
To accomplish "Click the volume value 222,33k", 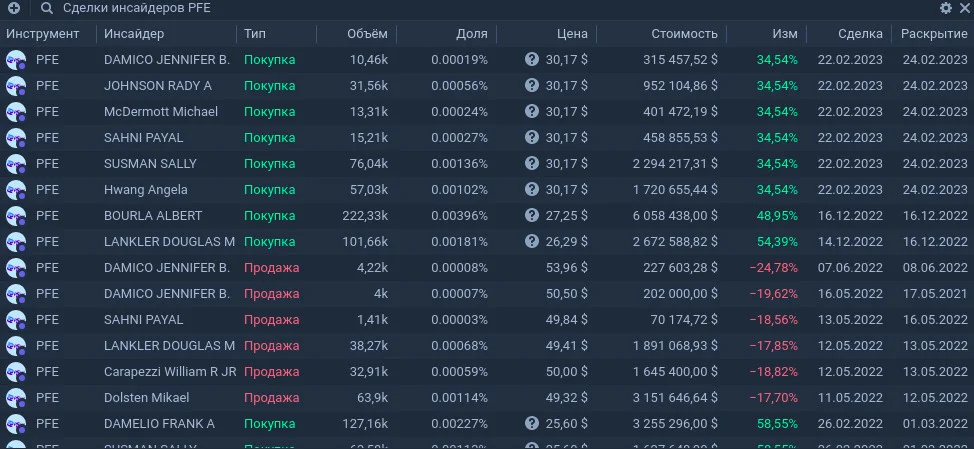I will 365,215.
